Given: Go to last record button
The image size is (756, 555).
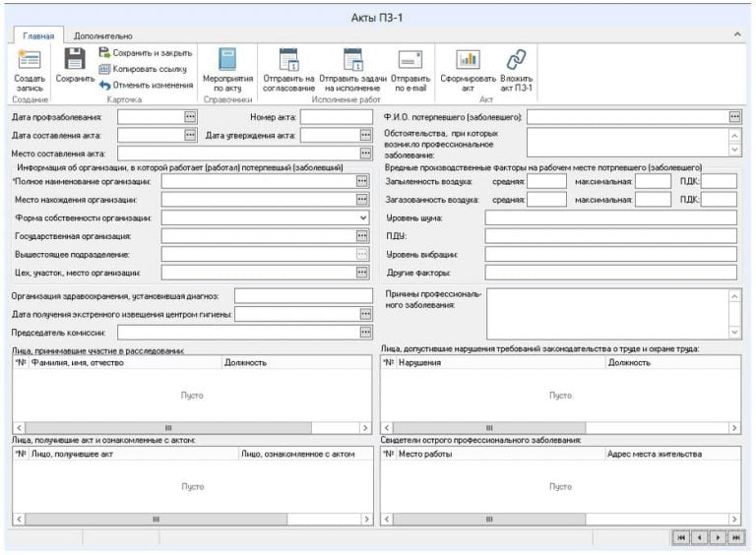Looking at the screenshot, I should (x=736, y=537).
